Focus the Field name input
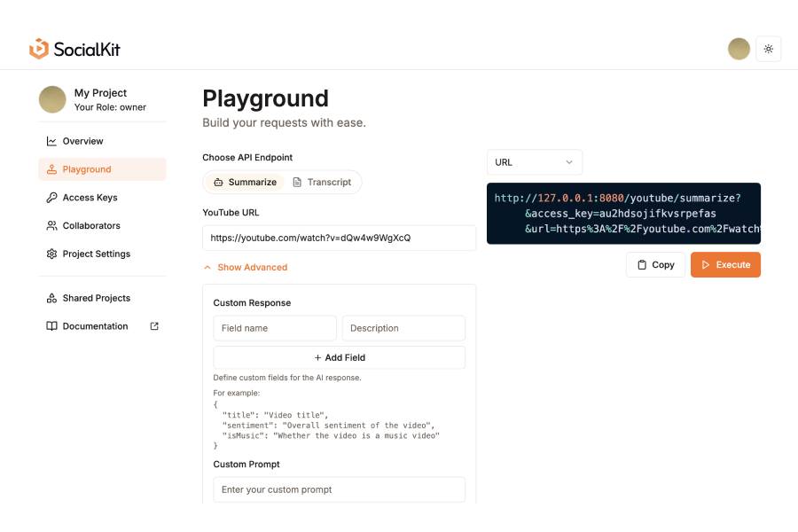This screenshot has width=798, height=532. (275, 328)
